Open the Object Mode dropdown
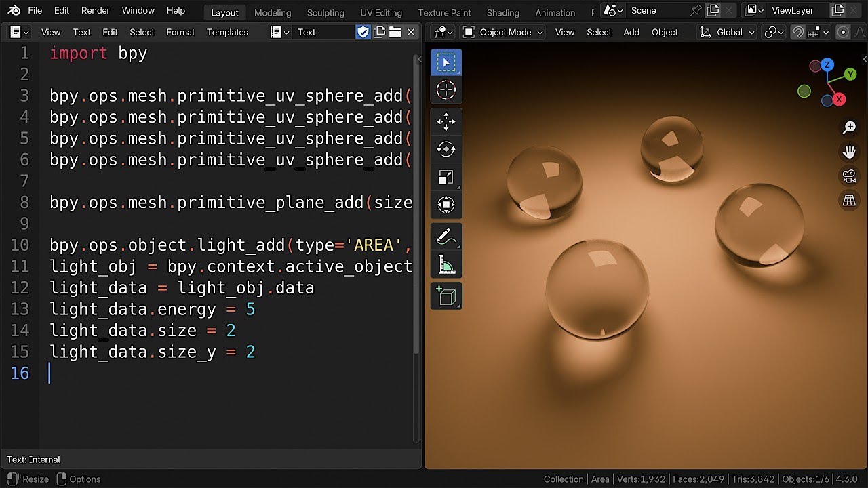The image size is (868, 488). pos(503,32)
